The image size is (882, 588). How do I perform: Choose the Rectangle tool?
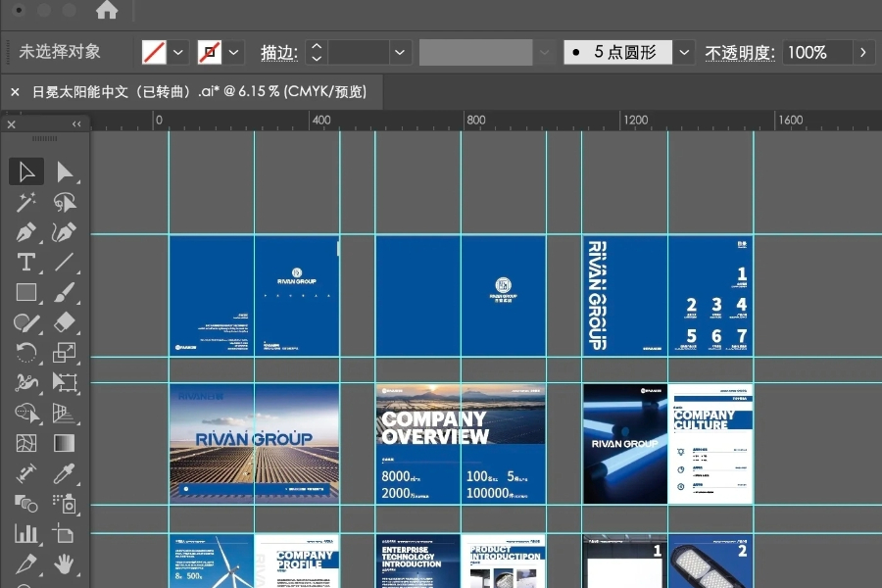tap(26, 293)
